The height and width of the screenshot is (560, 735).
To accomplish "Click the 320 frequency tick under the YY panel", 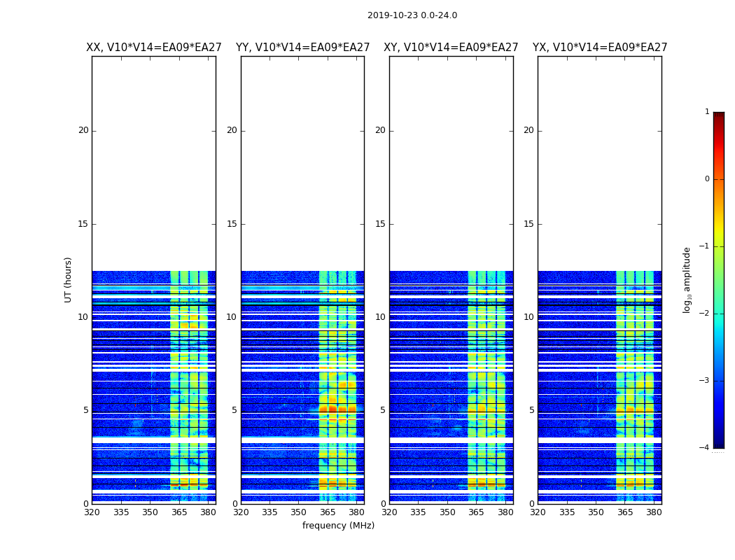I will (x=241, y=512).
